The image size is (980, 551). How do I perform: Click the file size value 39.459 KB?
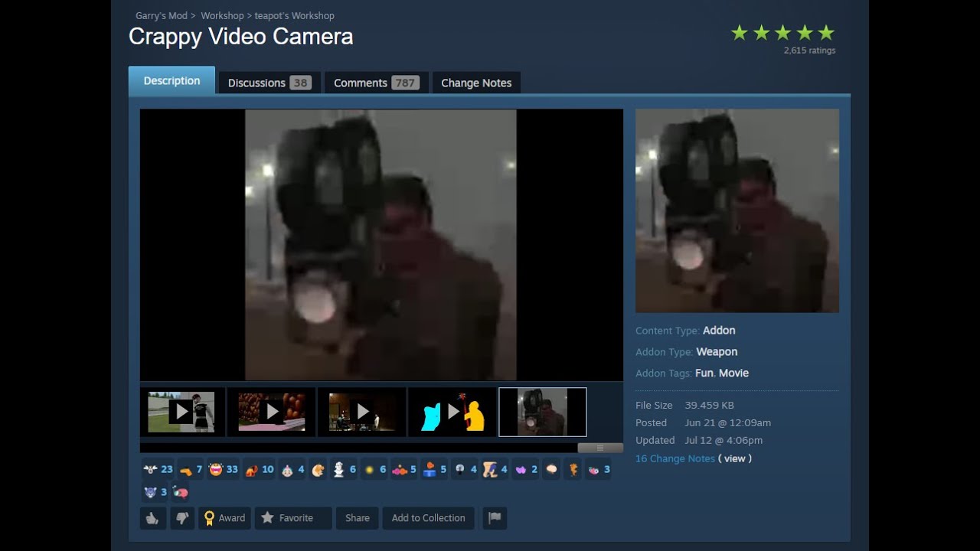(x=709, y=405)
